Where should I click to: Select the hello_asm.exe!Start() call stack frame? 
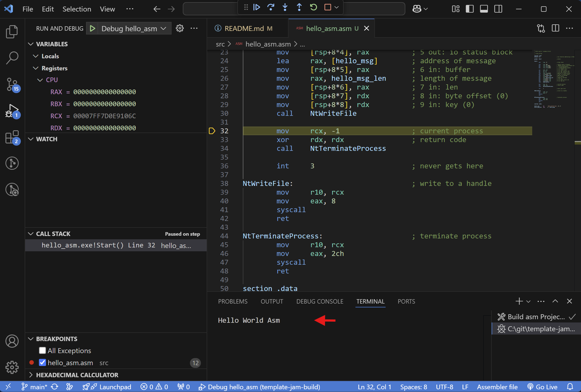(116, 245)
